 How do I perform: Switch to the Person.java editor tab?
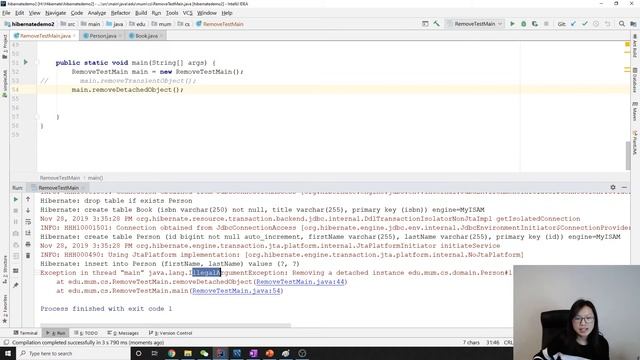pyautogui.click(x=102, y=36)
